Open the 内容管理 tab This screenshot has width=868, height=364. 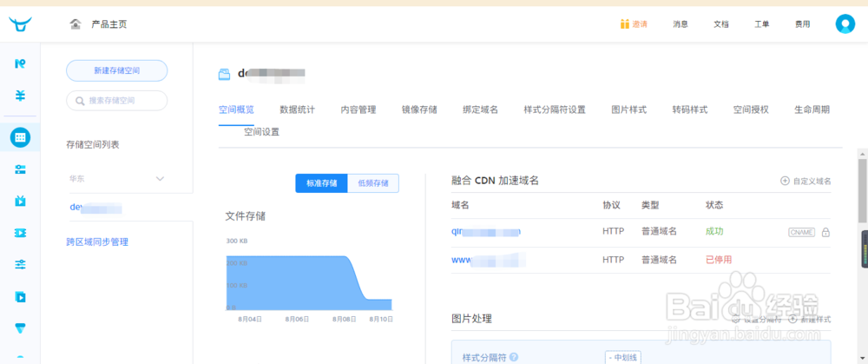point(358,109)
